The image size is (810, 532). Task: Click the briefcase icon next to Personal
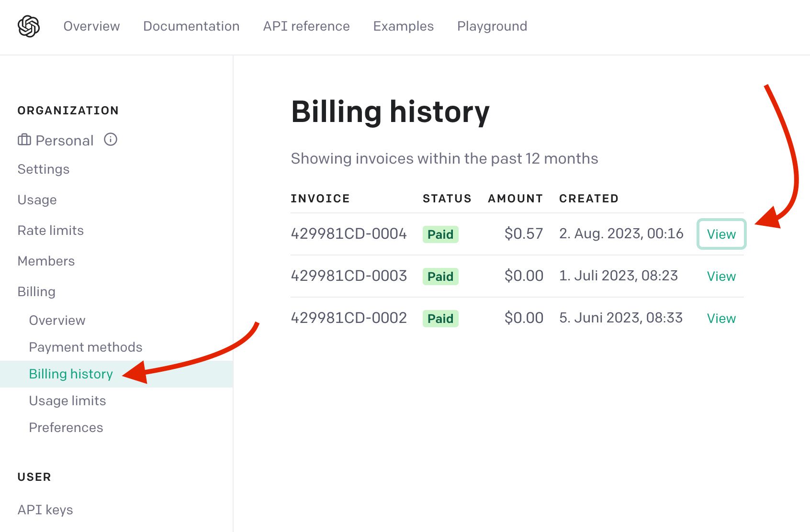click(23, 140)
